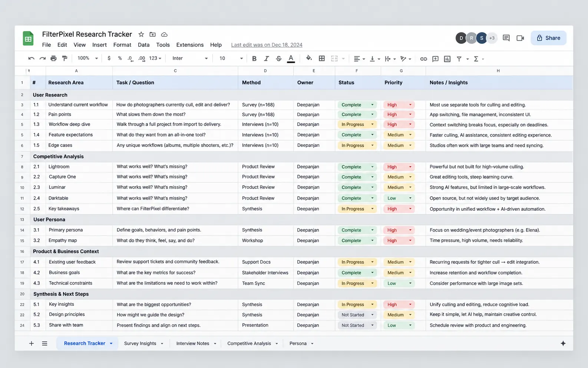Open the comment history icon
This screenshot has width=588, height=368.
pyautogui.click(x=506, y=38)
